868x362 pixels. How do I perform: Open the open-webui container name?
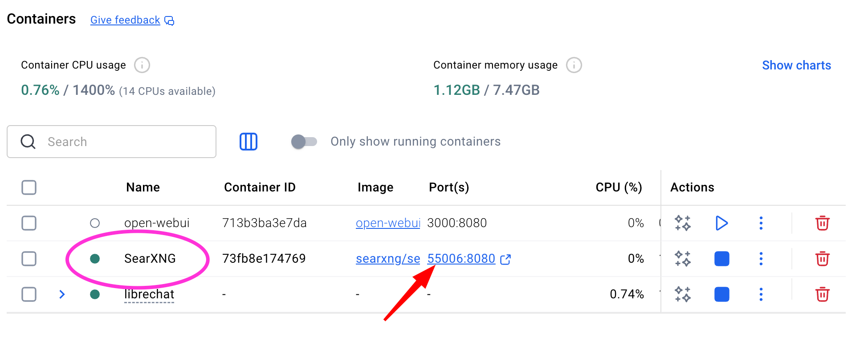pyautogui.click(x=157, y=223)
